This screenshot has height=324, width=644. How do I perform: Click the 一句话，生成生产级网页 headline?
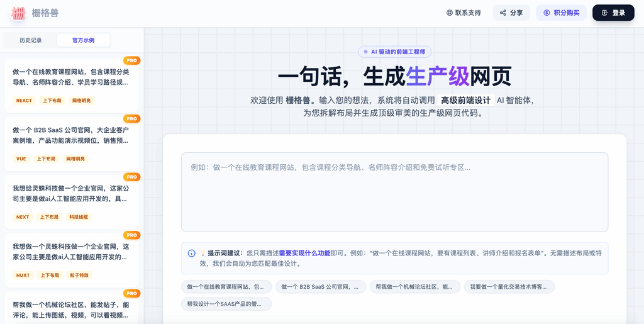click(x=395, y=77)
